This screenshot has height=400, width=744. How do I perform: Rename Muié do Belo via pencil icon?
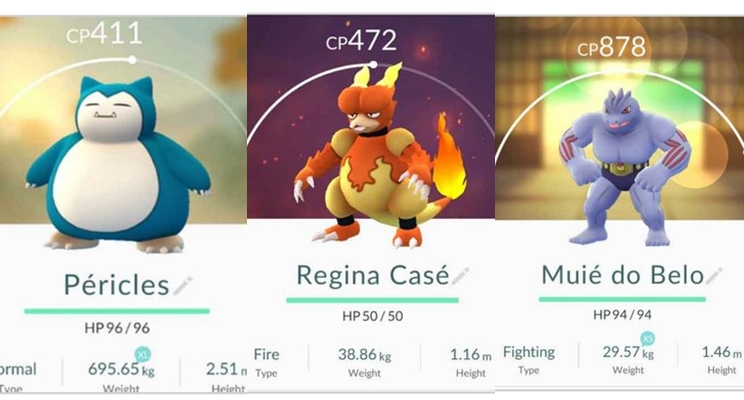(x=714, y=276)
